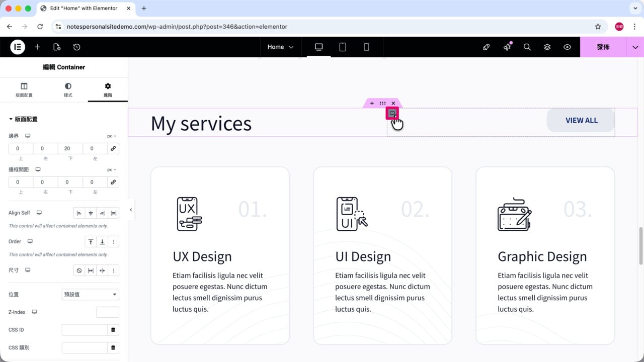
Task: Change the 邊界 margin unit px
Action: click(112, 136)
